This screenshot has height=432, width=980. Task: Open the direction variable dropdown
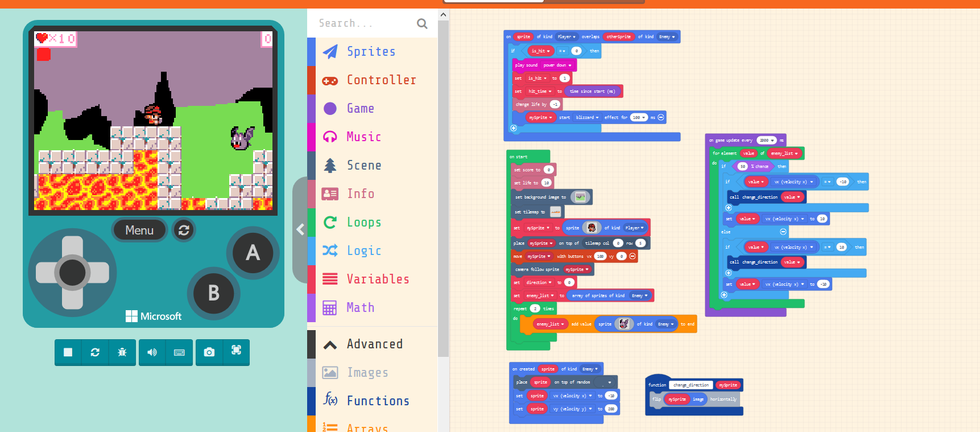click(x=539, y=282)
